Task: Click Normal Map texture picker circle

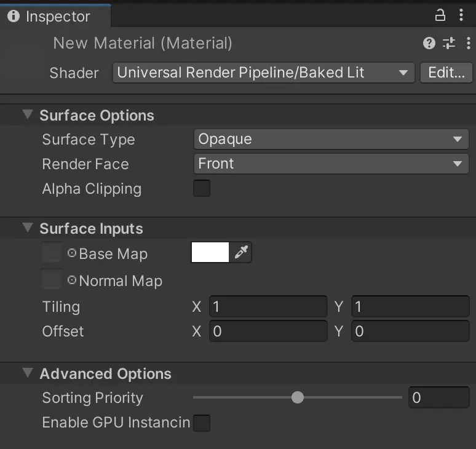Action: [72, 280]
